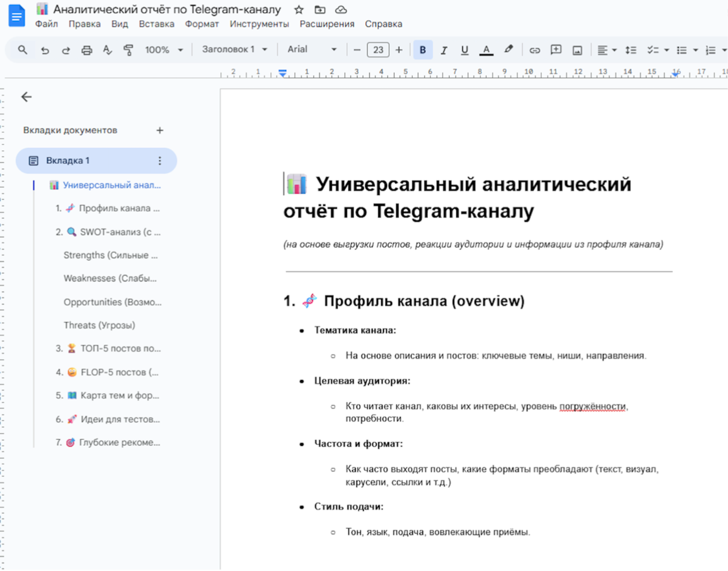Open the Google Docs home icon
The image size is (728, 571).
[17, 16]
